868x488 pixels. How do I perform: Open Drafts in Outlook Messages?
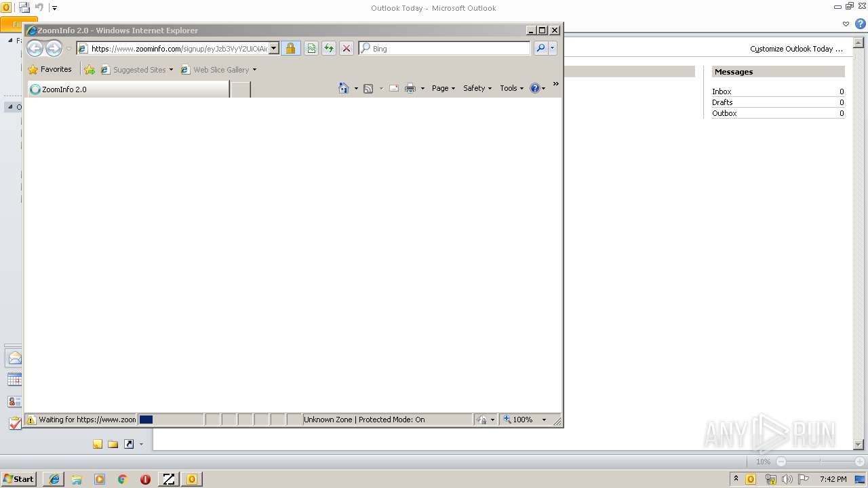[x=722, y=102]
